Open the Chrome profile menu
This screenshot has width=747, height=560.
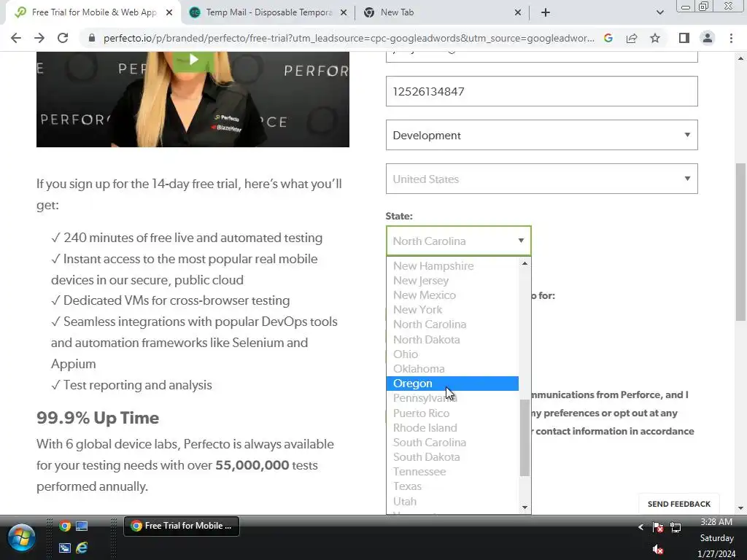pos(708,38)
